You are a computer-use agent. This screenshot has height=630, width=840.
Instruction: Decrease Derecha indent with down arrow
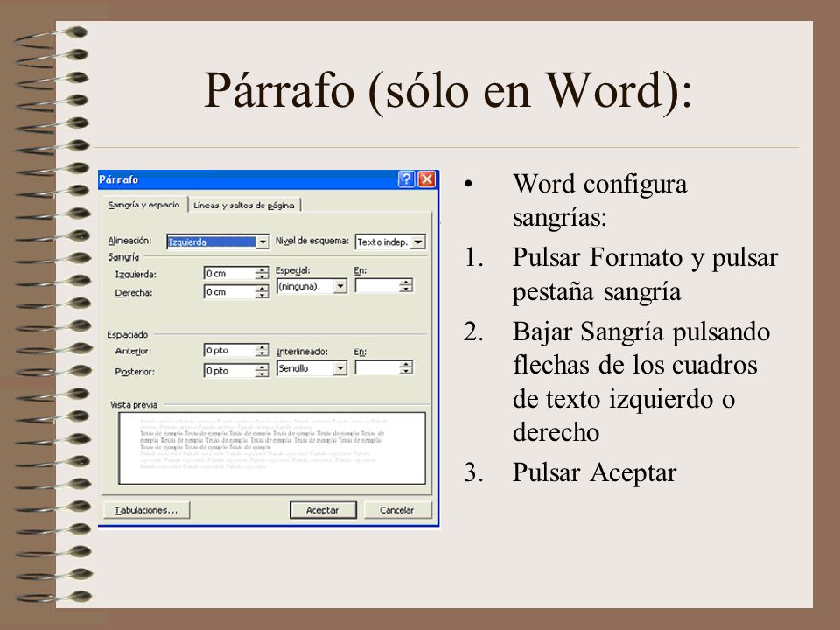pos(262,296)
